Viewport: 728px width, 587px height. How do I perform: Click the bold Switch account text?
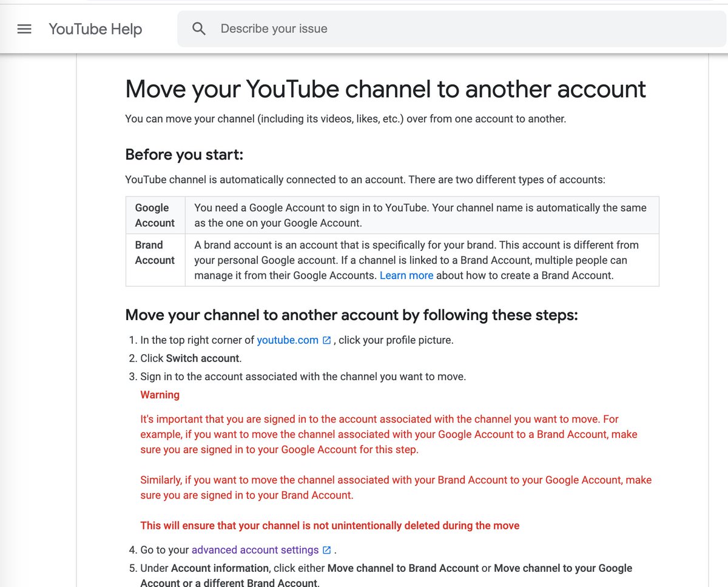[x=203, y=358]
